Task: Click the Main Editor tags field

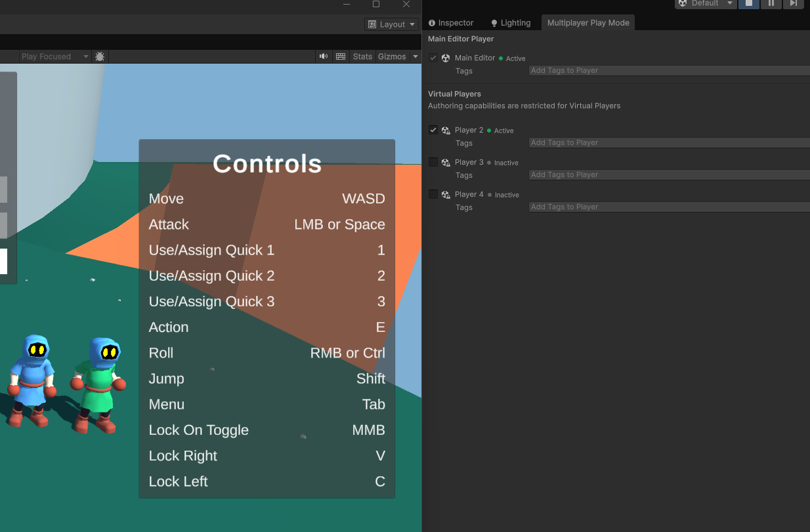Action: (670, 71)
